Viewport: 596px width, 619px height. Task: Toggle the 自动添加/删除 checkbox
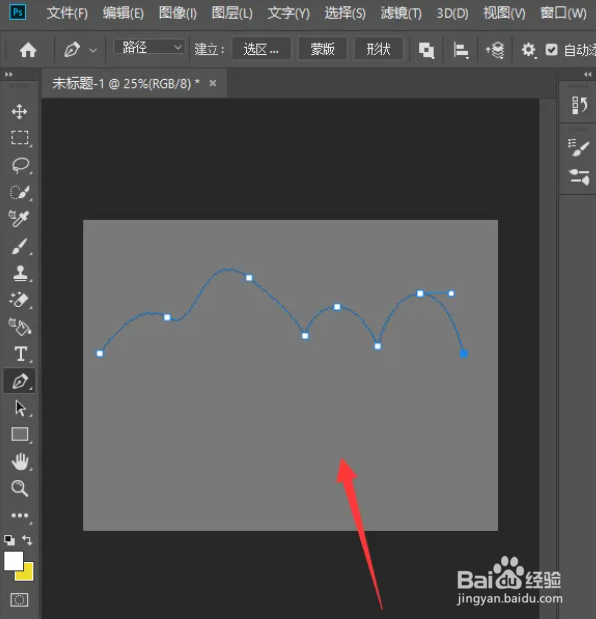551,50
